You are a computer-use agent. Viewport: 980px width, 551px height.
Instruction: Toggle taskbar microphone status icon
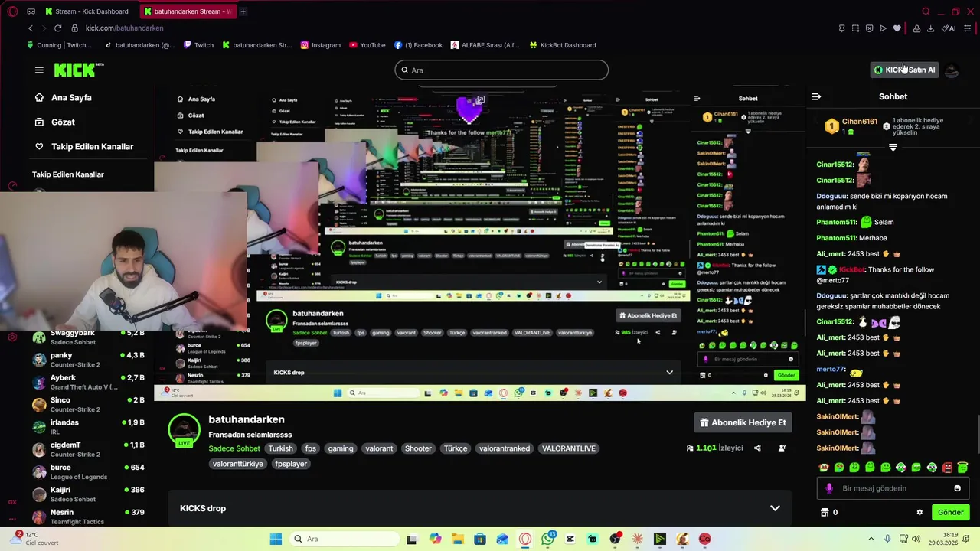click(x=887, y=539)
